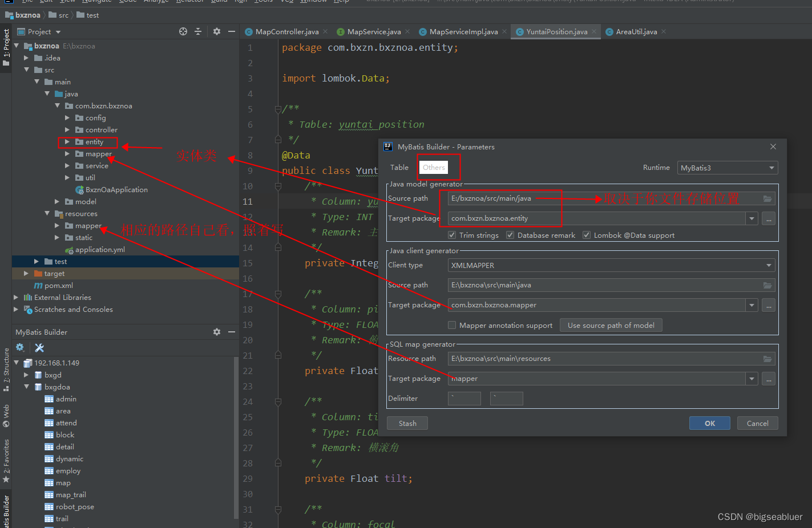Screen dimensions: 812x528
Task: Hide the Project panel with minimize dash
Action: (x=232, y=31)
